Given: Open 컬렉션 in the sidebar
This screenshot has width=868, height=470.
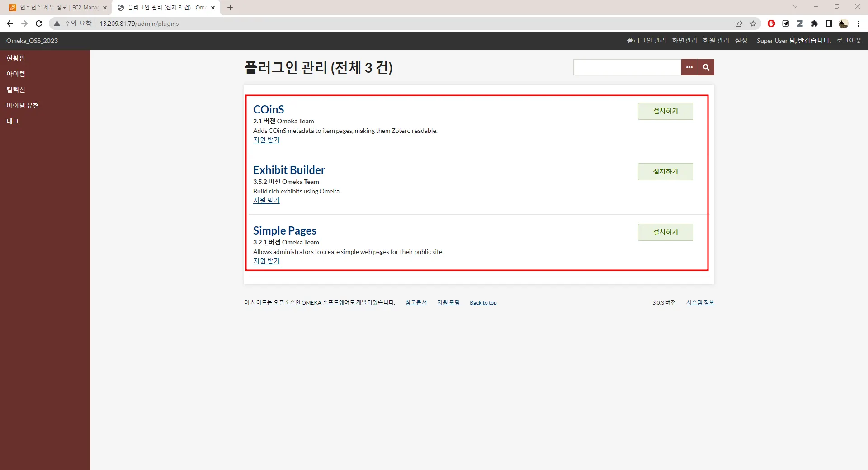Looking at the screenshot, I should (x=16, y=89).
